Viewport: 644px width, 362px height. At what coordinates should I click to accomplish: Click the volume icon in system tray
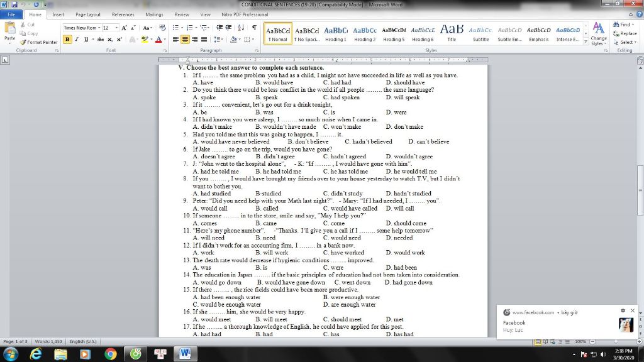pyautogui.click(x=603, y=354)
